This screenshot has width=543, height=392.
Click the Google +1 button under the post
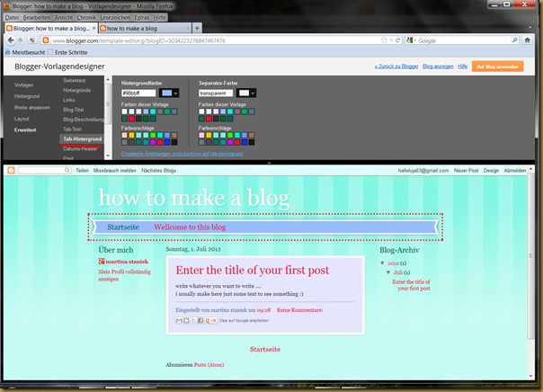tap(211, 321)
